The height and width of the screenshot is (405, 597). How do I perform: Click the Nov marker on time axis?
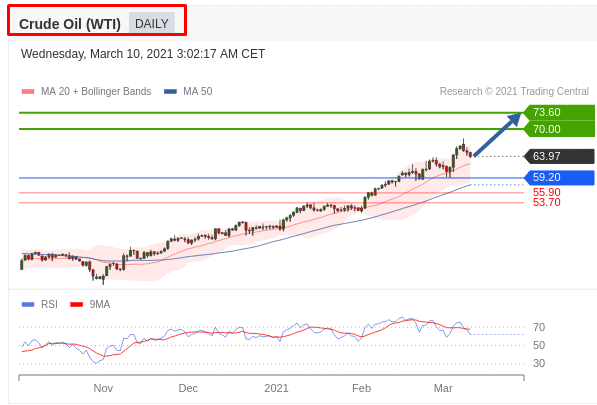coord(103,388)
